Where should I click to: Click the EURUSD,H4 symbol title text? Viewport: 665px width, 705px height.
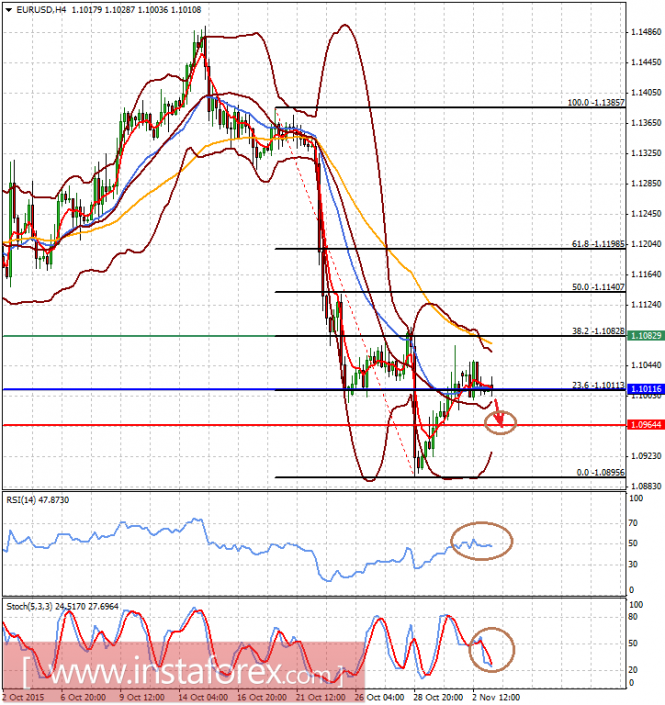pyautogui.click(x=41, y=9)
